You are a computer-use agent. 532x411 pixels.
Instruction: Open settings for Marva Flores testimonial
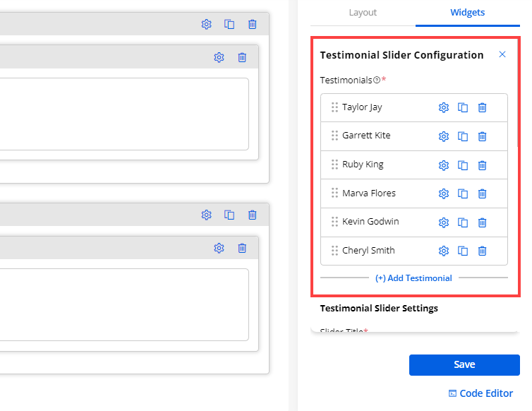[x=444, y=193]
